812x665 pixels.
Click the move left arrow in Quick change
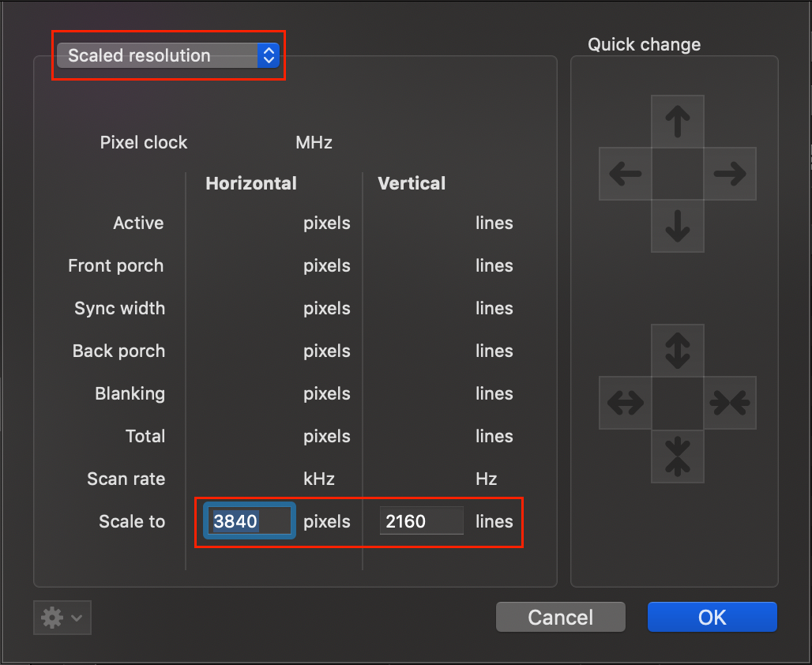point(626,174)
